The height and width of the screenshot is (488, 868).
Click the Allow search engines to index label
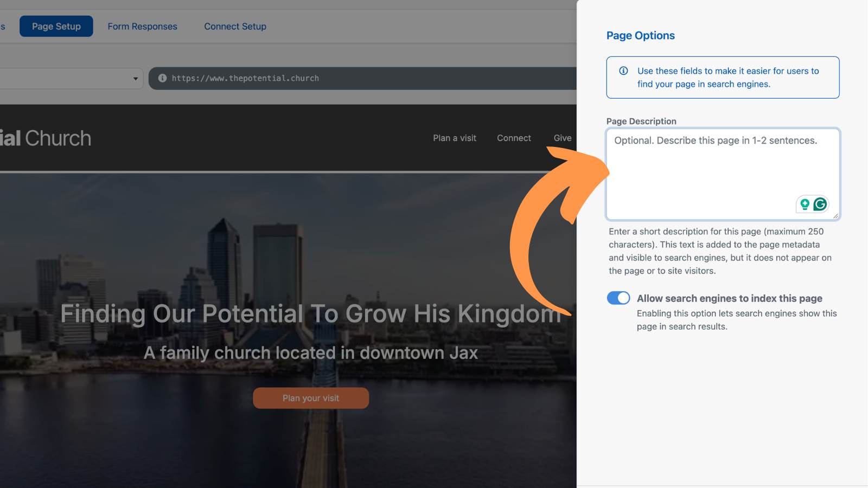tap(730, 298)
